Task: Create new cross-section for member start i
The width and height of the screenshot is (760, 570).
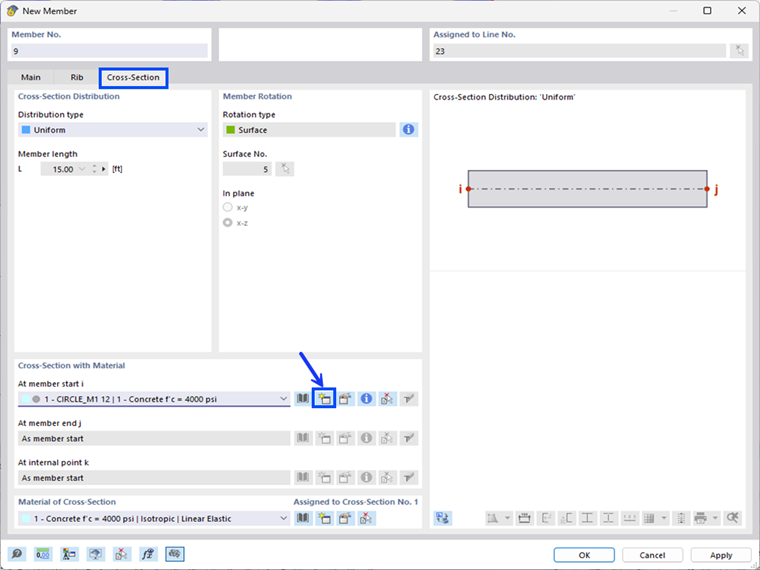Action: 324,399
